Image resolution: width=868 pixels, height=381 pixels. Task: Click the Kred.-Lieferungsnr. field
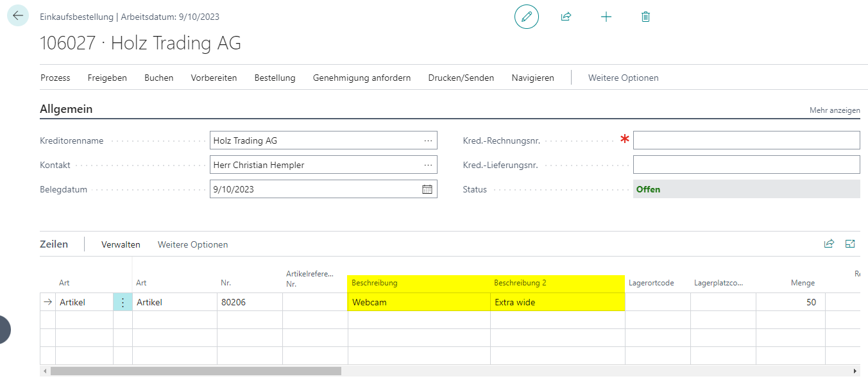coord(747,165)
